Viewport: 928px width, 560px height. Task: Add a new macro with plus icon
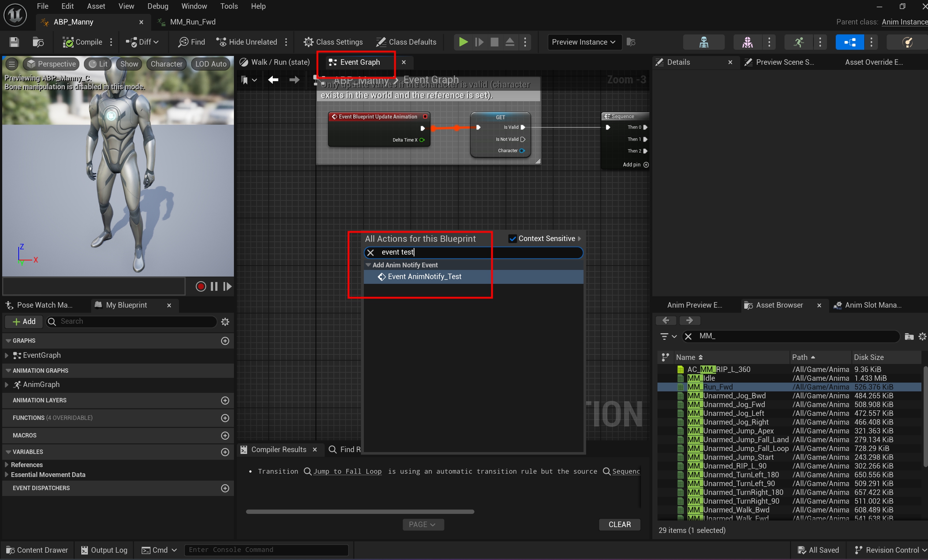[x=225, y=435]
